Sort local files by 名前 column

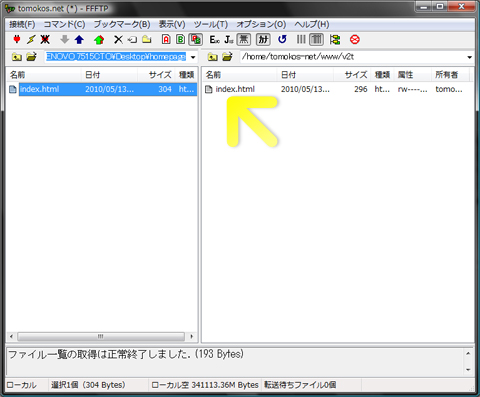click(44, 75)
